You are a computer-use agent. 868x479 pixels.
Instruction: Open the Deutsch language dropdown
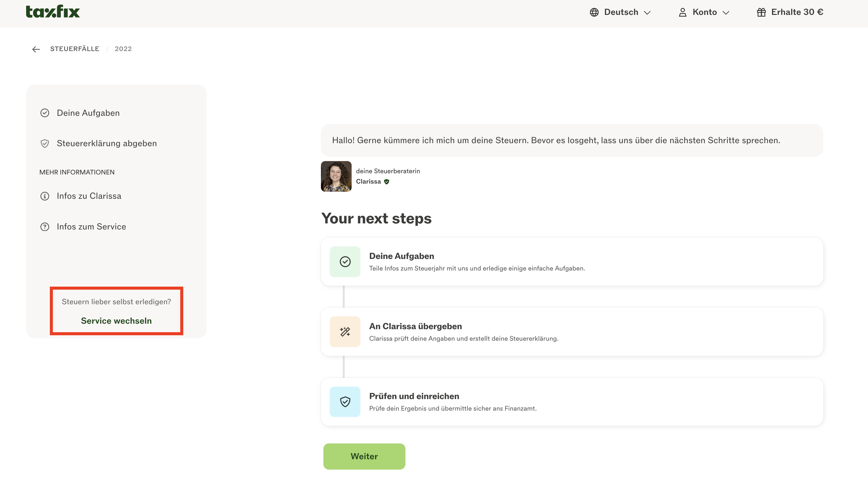point(620,12)
